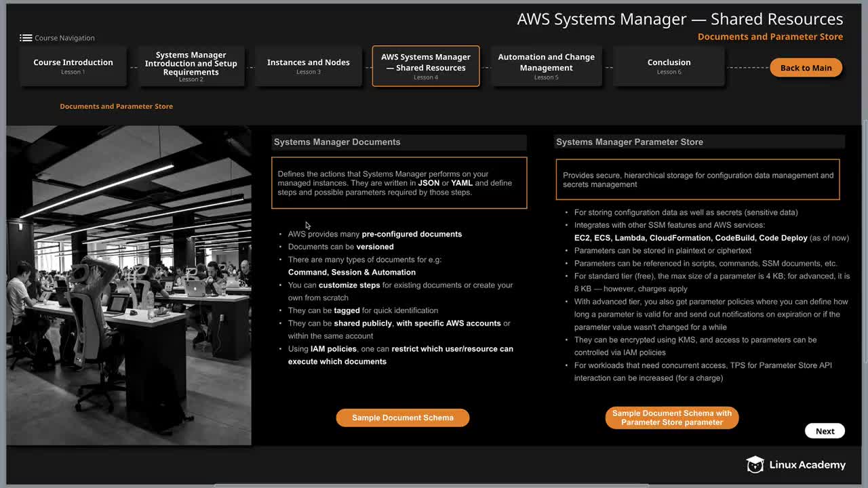Screen dimensions: 868x488
Task: Click the Parameter Store description highlighted box
Action: [698, 180]
